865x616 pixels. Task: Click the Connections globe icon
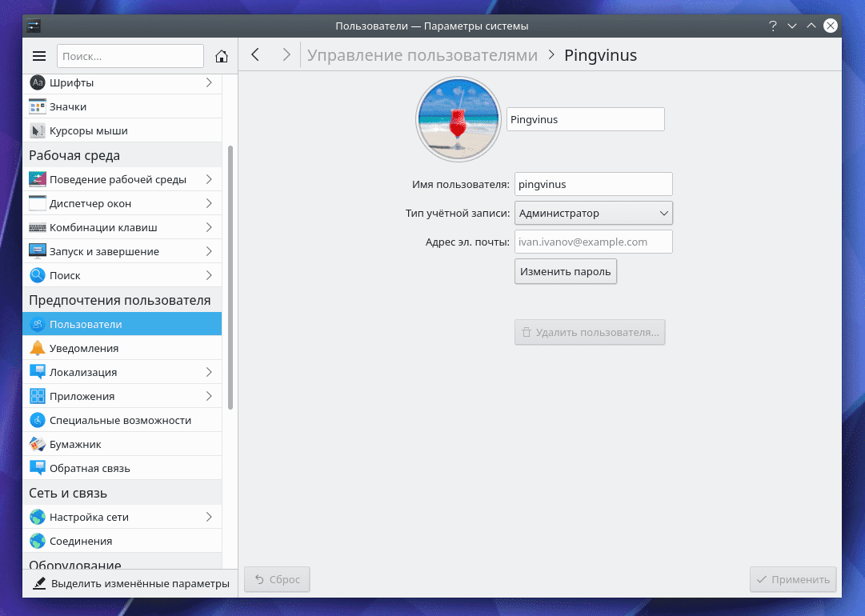click(38, 541)
